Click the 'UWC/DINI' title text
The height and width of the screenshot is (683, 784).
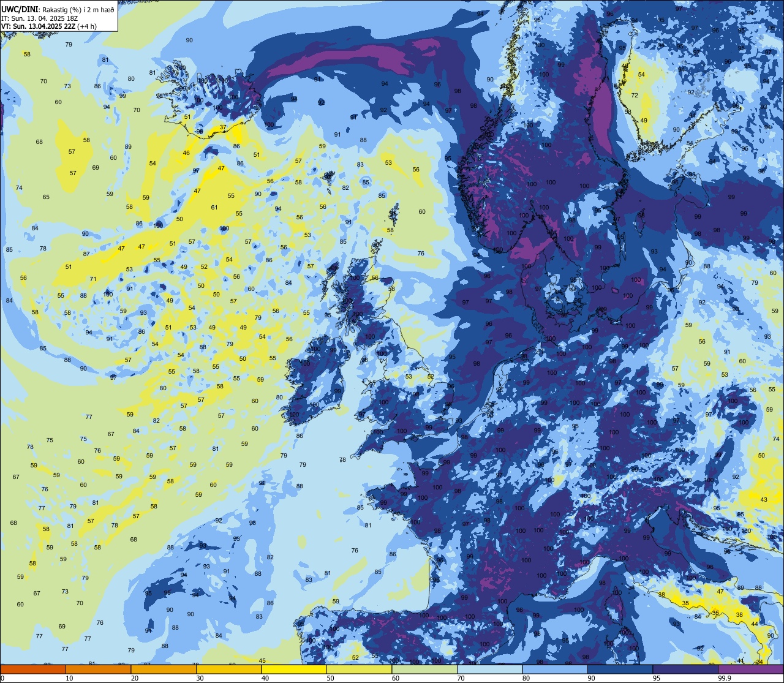point(20,9)
